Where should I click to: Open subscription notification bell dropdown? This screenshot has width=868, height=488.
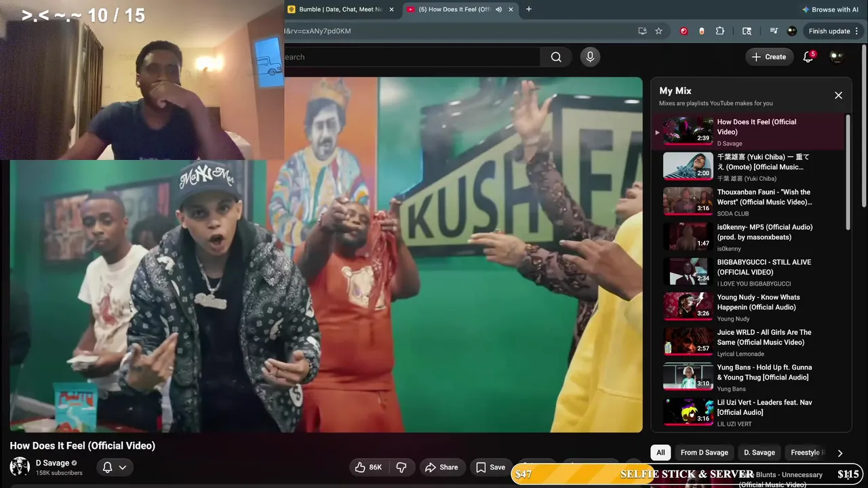tap(114, 467)
